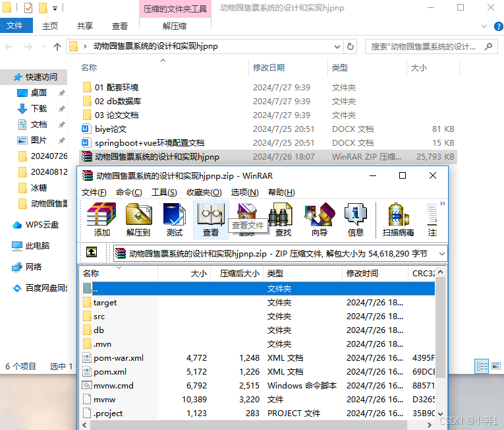Select 此电脑 in the navigation pane
The height and width of the screenshot is (430, 504).
[31, 246]
